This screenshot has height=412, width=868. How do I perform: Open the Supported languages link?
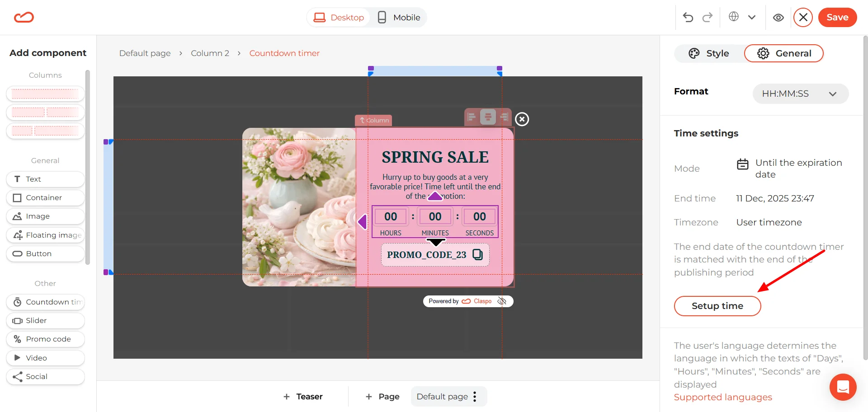(x=723, y=397)
